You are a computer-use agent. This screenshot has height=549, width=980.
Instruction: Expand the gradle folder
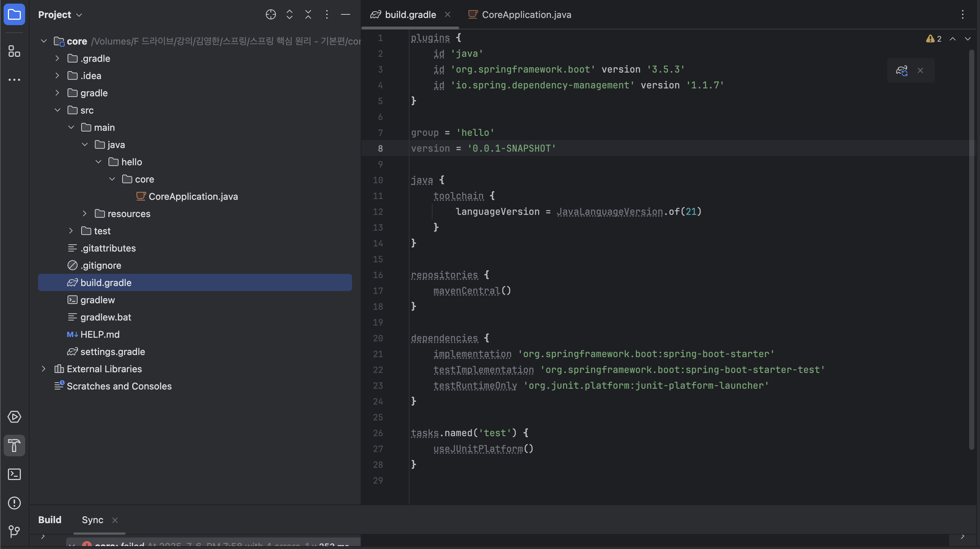tap(57, 92)
